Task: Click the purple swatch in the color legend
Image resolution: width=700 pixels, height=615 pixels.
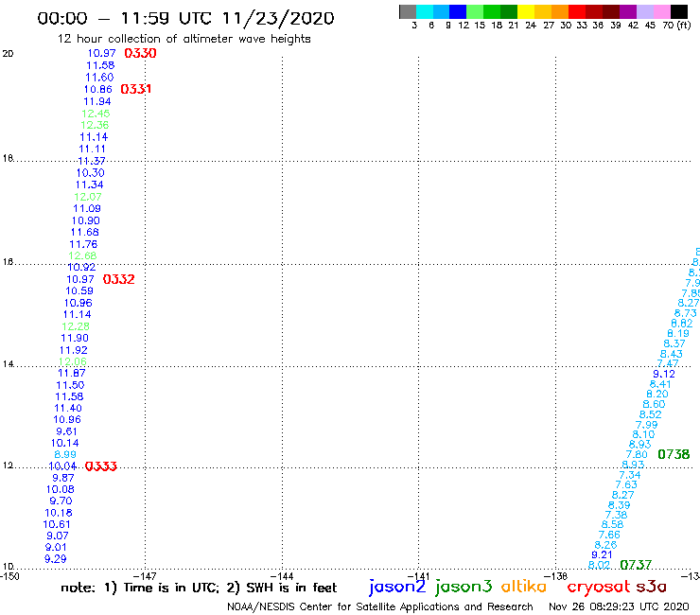Action: [x=628, y=11]
